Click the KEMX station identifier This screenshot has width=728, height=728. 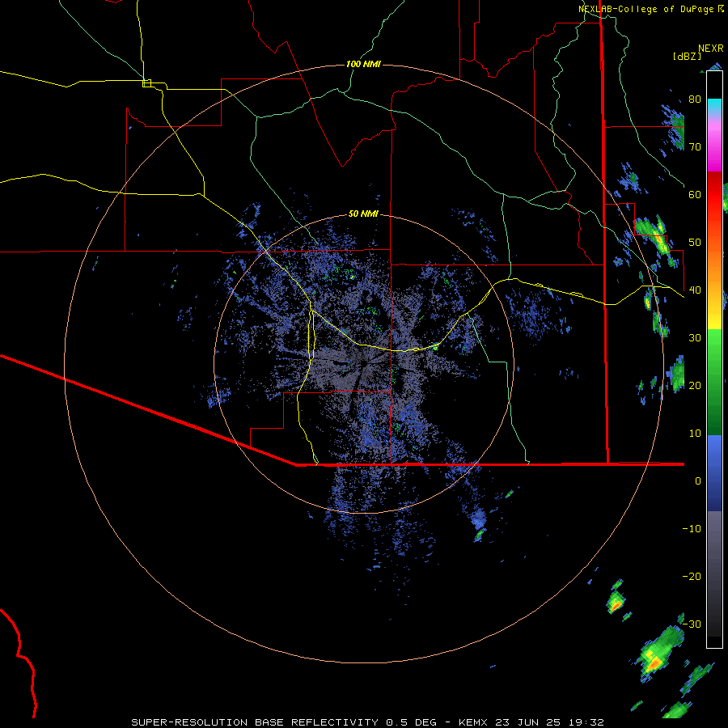475,722
